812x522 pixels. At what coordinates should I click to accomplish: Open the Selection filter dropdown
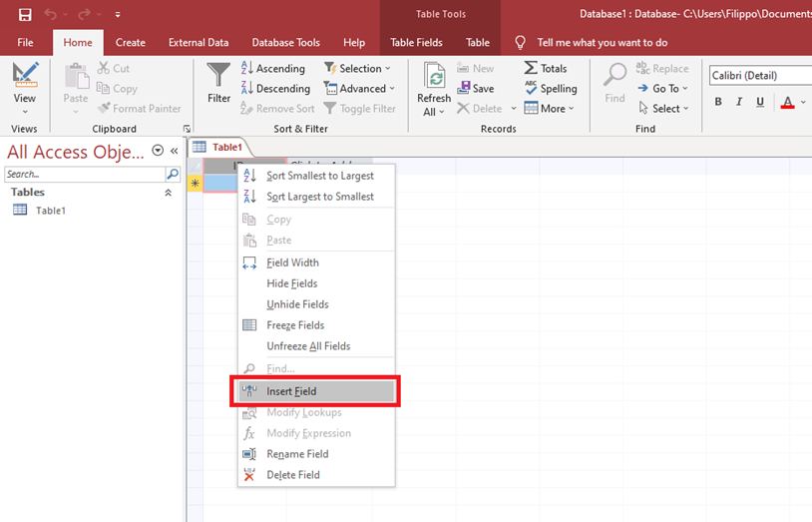click(x=357, y=69)
